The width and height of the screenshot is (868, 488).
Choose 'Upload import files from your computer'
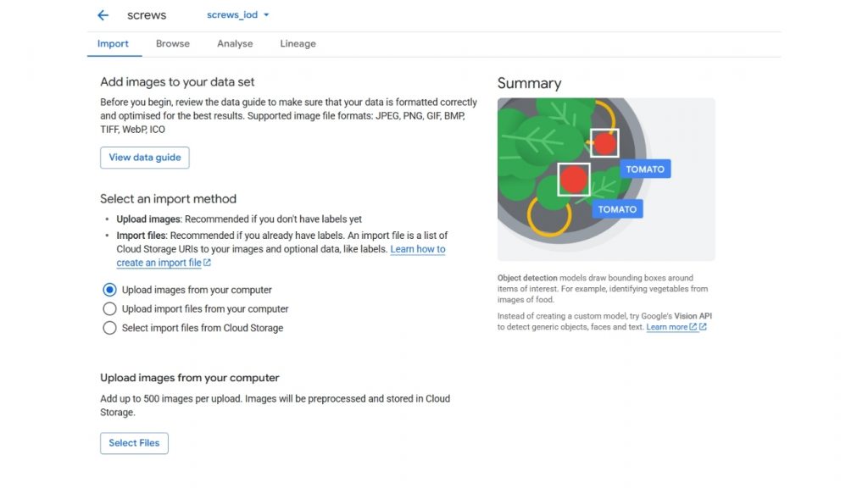(109, 309)
